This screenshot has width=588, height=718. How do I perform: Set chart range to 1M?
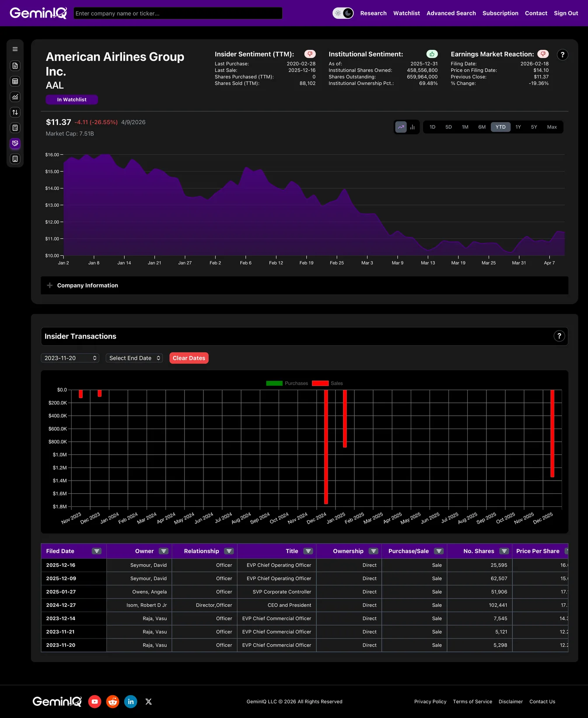tap(465, 127)
